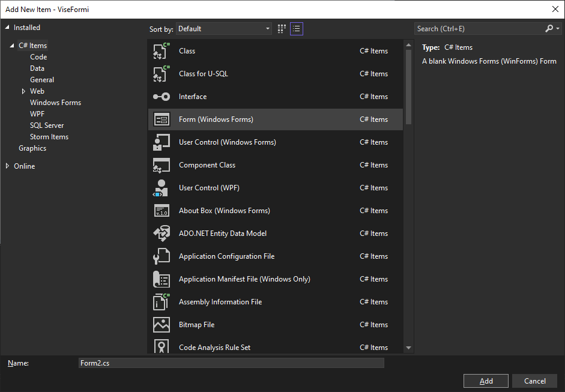565x392 pixels.
Task: Switch to medium icons list view
Action: (297, 29)
